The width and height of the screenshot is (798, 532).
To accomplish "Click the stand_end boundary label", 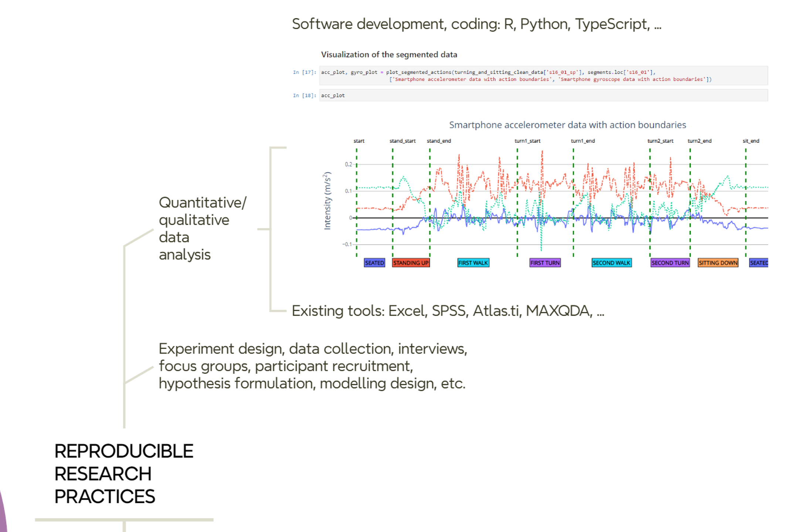I will (x=439, y=141).
